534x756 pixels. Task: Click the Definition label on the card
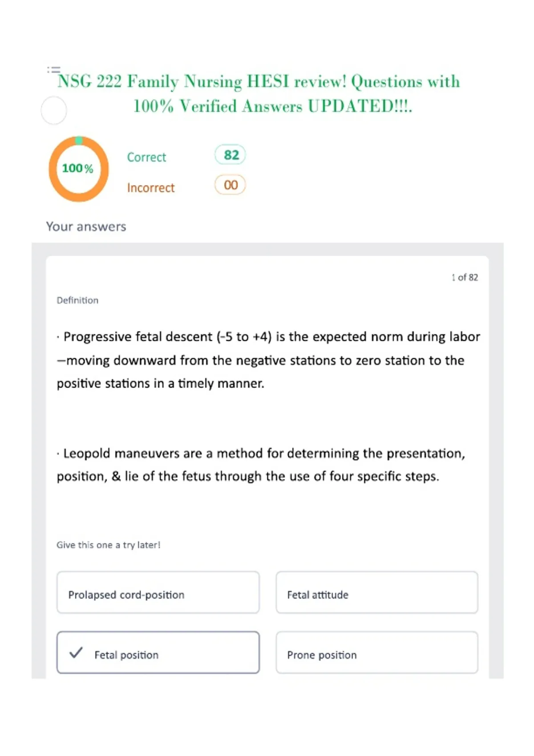[x=77, y=301]
